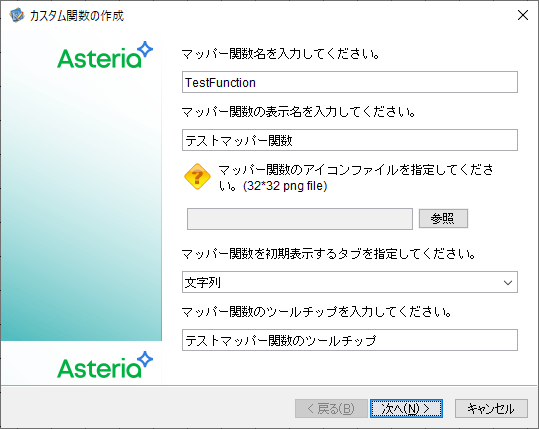Focus the テストマッパー関数のツールチップ tooltip field

click(x=350, y=340)
